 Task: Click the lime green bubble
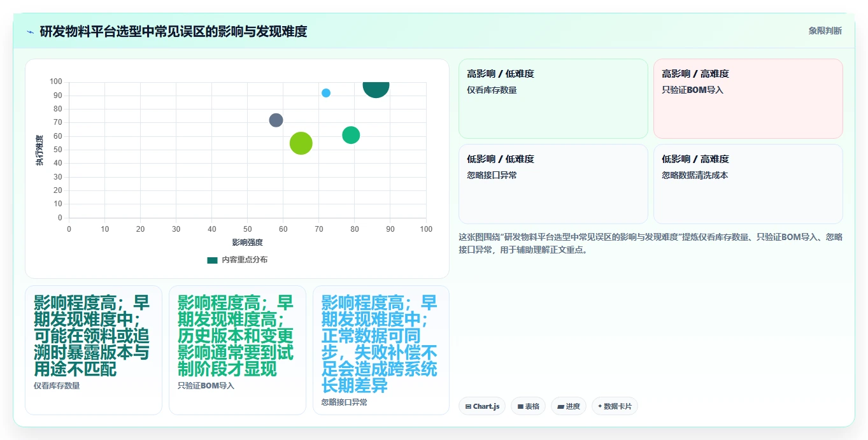pyautogui.click(x=301, y=143)
